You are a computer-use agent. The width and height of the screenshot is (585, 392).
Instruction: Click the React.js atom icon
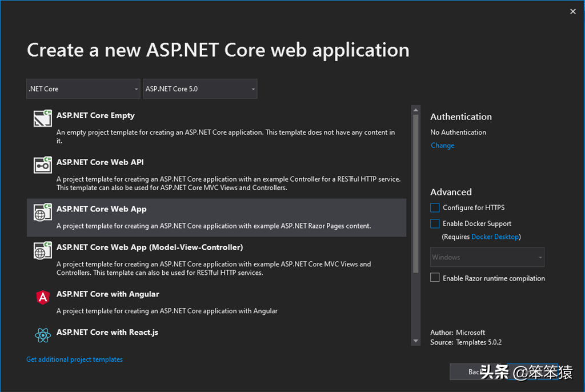click(43, 335)
